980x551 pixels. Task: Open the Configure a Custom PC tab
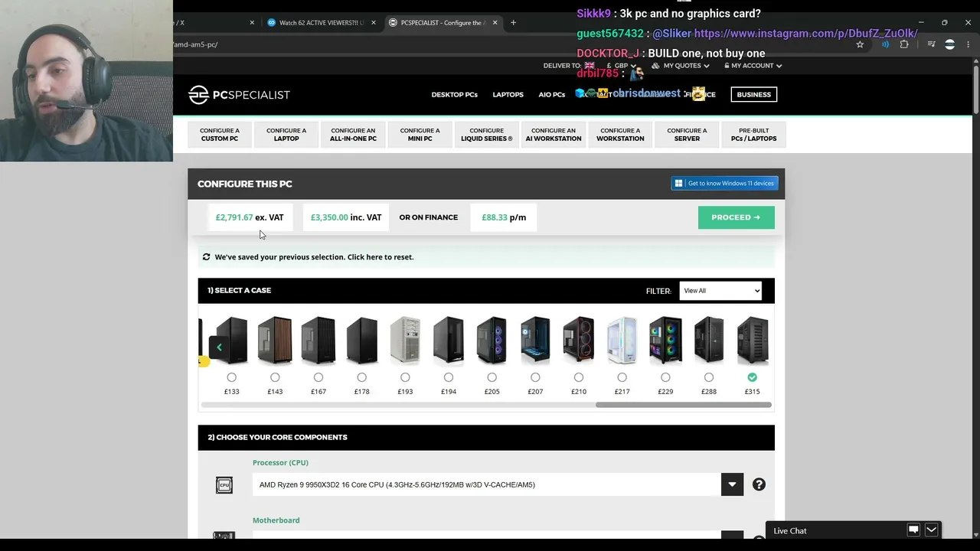(220, 135)
